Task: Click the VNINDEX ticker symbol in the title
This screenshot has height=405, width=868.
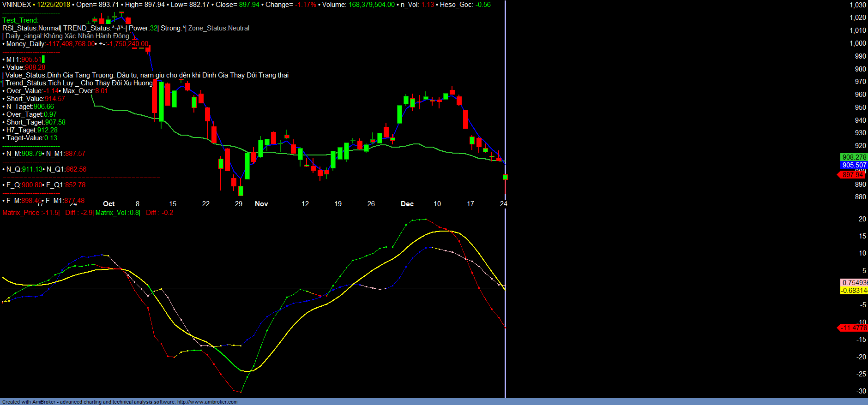Action: click(x=17, y=5)
